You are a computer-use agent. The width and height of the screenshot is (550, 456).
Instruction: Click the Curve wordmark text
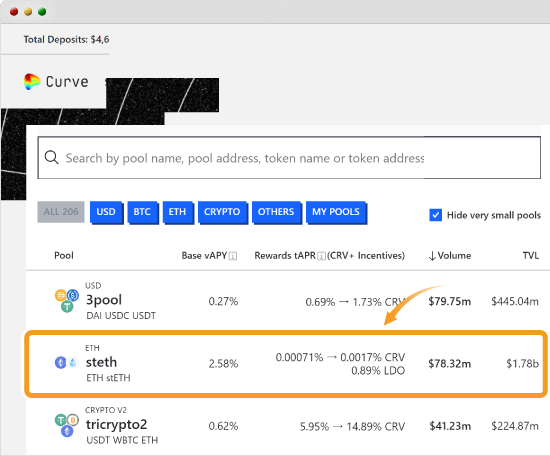67,81
